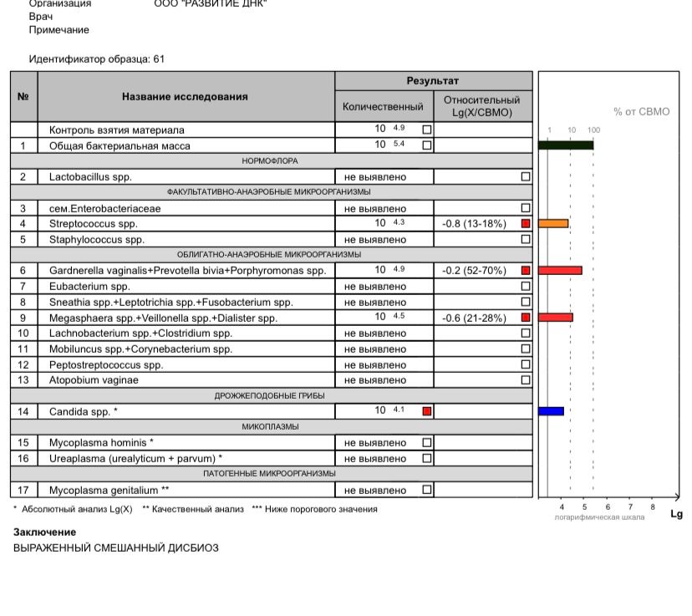Click the 'ФАКУЛЬТАТИВНО-АНАЭРОБНЫЕ МИКРООРГАНИЗМЫ' section heading
Viewport: 692px width, 616px height.
coord(270,192)
